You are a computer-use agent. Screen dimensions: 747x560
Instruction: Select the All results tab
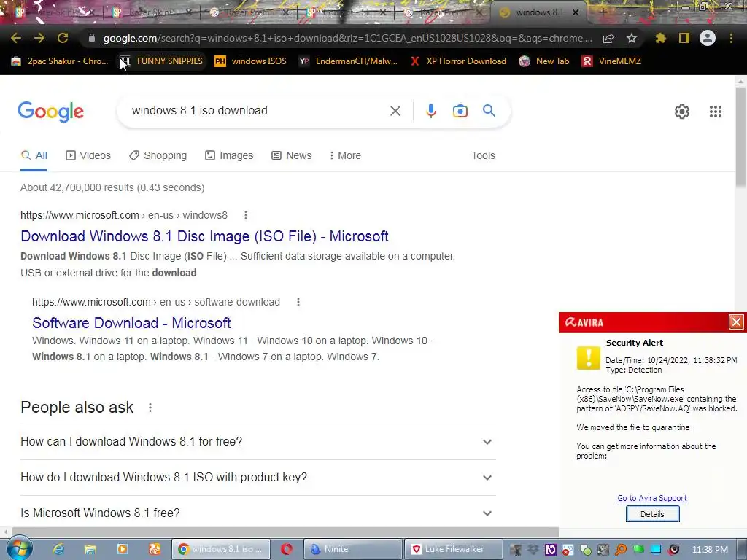(x=34, y=156)
